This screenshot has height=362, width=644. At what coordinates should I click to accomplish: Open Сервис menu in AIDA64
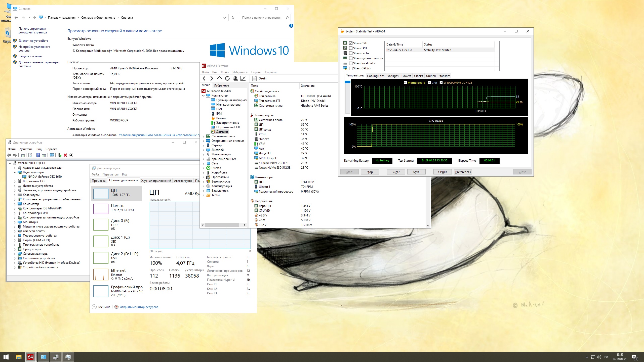[x=256, y=72]
